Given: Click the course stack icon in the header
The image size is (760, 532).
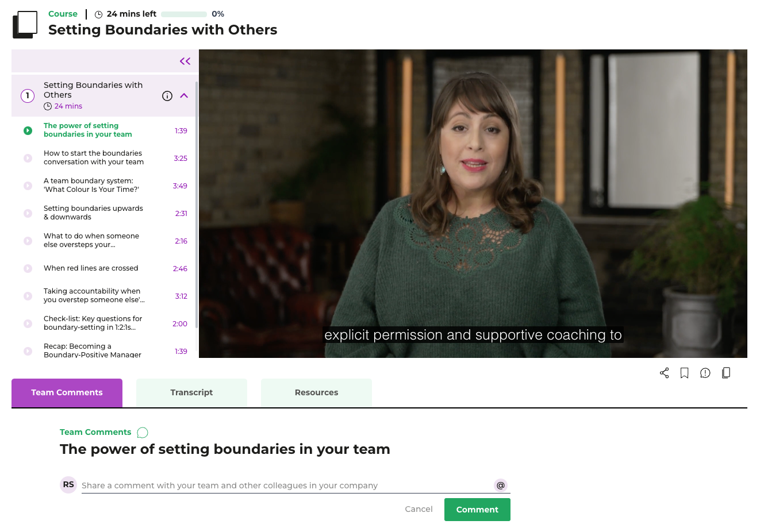Looking at the screenshot, I should pos(25,25).
